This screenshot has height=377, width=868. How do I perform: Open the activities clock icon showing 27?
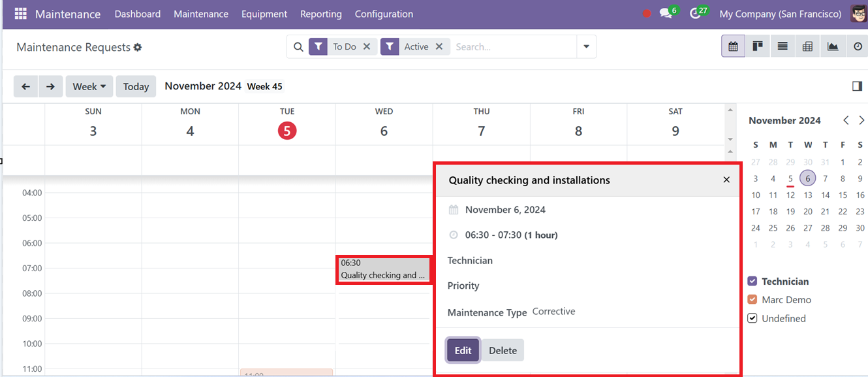point(695,13)
